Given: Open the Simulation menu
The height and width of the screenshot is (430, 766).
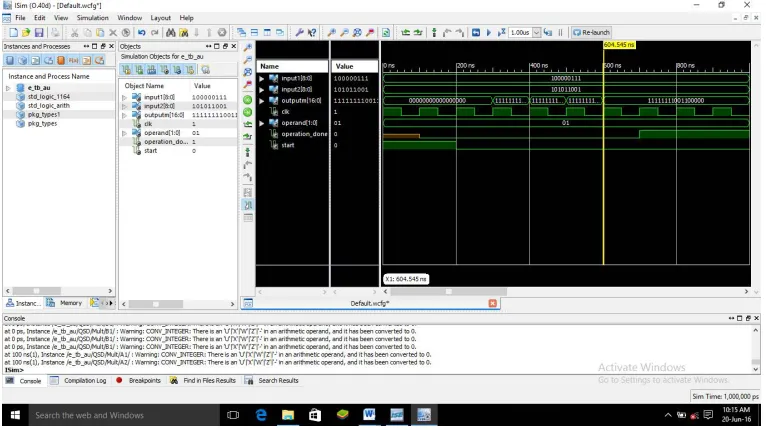Looking at the screenshot, I should click(x=92, y=18).
